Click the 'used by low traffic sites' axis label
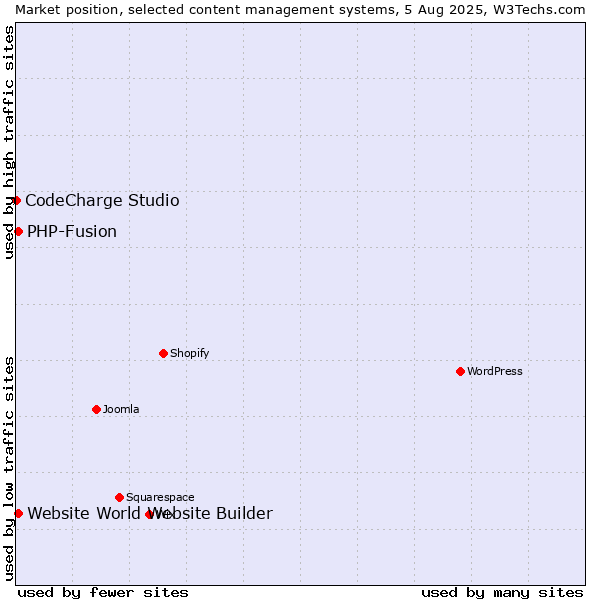 pyautogui.click(x=8, y=469)
